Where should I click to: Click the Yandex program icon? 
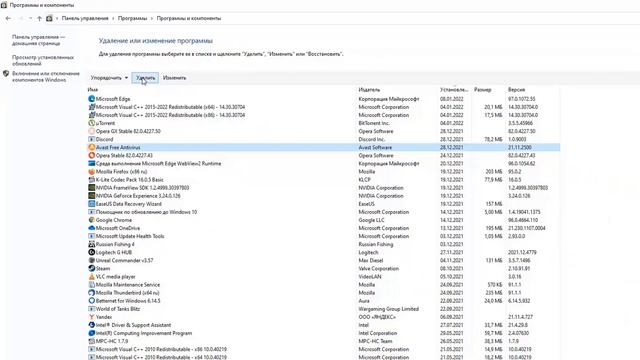click(91, 317)
